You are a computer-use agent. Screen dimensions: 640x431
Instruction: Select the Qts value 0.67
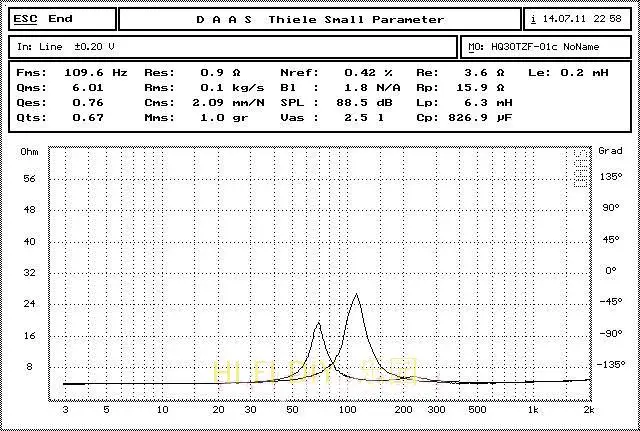(x=88, y=118)
